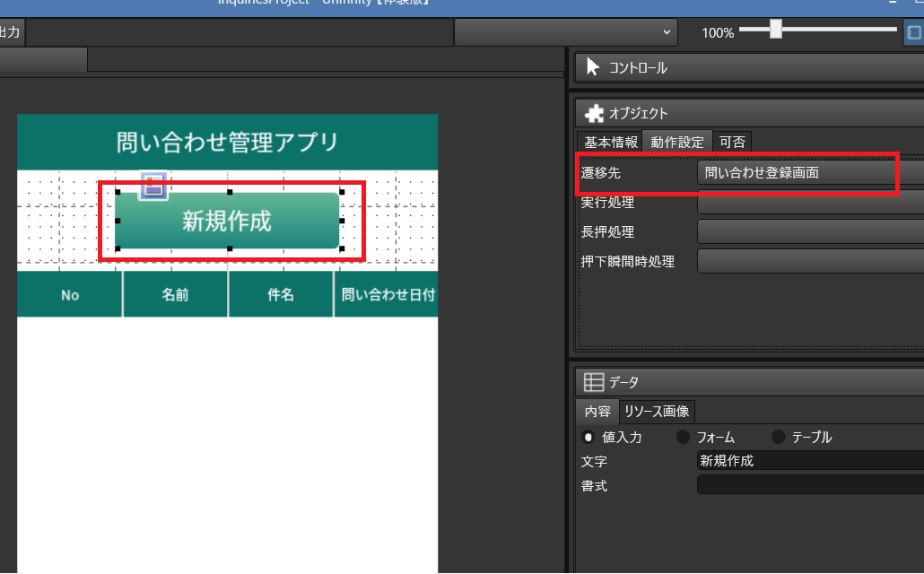Switch to the 可否 tab
The width and height of the screenshot is (924, 574).
coord(732,142)
